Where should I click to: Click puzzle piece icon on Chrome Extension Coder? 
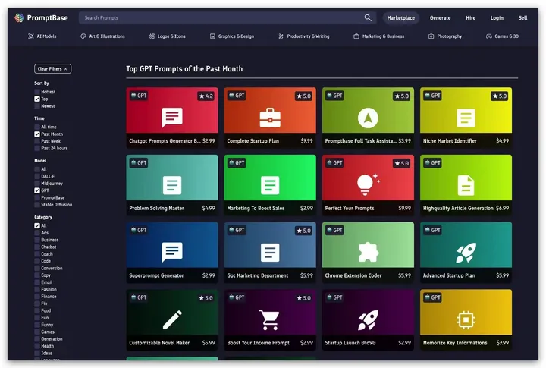click(x=368, y=252)
